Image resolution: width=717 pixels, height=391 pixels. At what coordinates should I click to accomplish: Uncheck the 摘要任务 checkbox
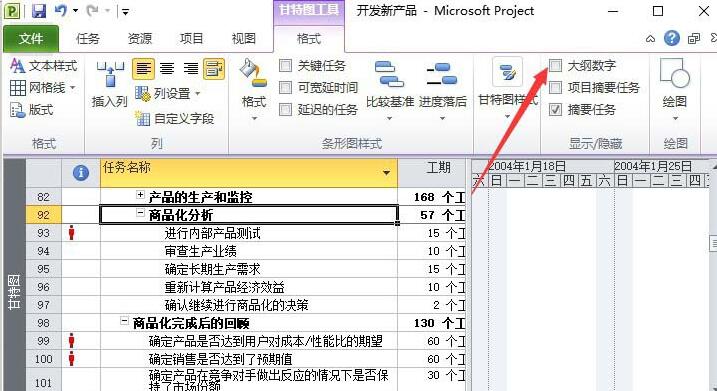[555, 109]
